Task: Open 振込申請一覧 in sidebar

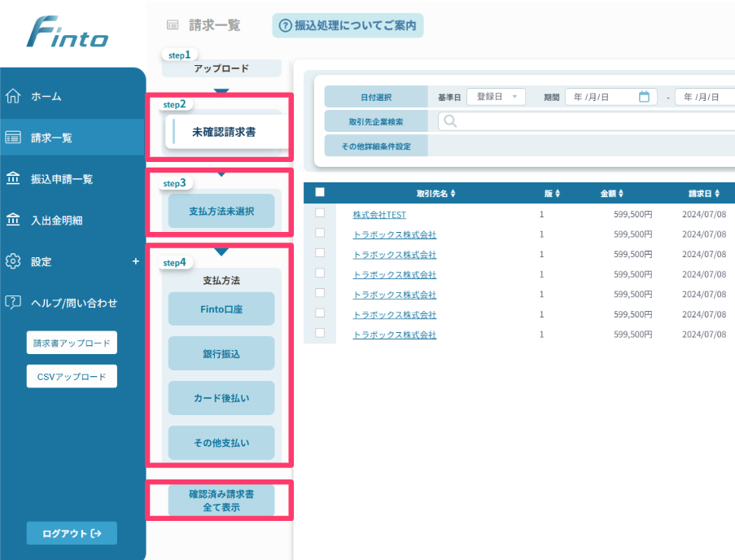Action: click(x=62, y=179)
